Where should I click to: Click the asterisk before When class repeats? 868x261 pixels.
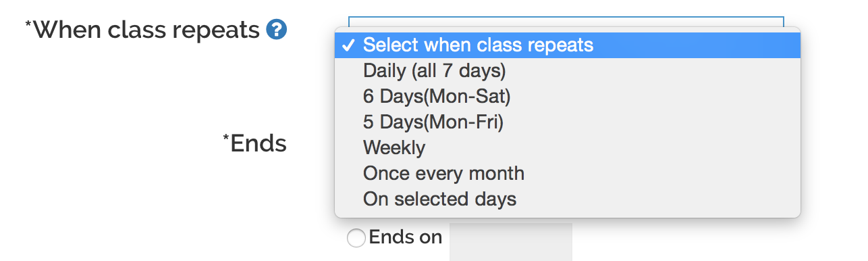tap(28, 26)
